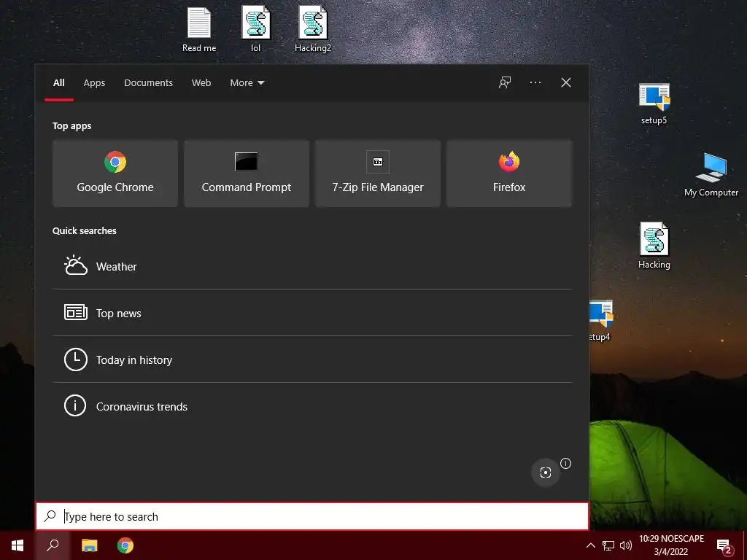Open the notification center icon
This screenshot has width=747, height=560.
pyautogui.click(x=724, y=545)
